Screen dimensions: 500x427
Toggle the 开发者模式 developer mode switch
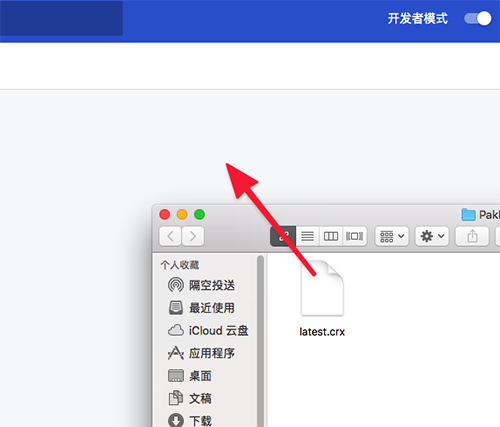click(x=478, y=18)
